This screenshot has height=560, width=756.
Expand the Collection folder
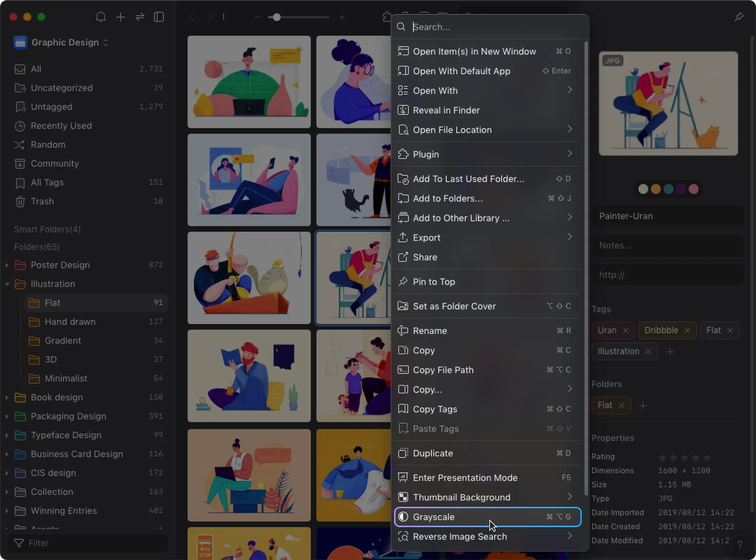tap(7, 492)
